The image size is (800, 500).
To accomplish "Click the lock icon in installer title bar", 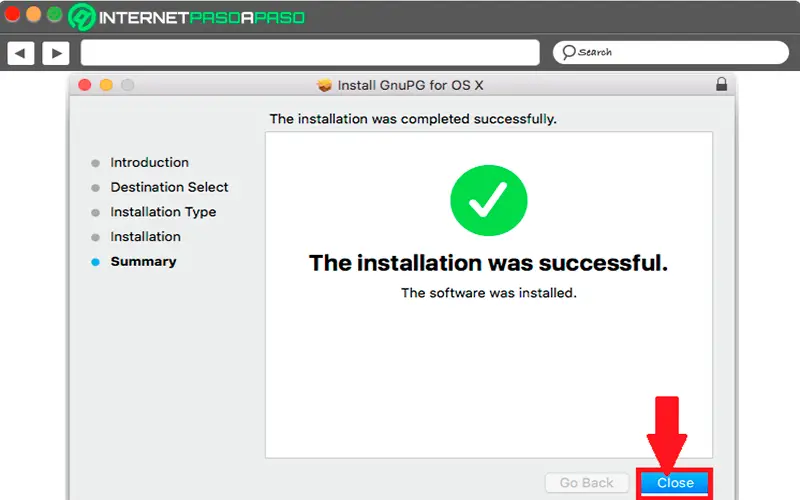I will (x=721, y=84).
